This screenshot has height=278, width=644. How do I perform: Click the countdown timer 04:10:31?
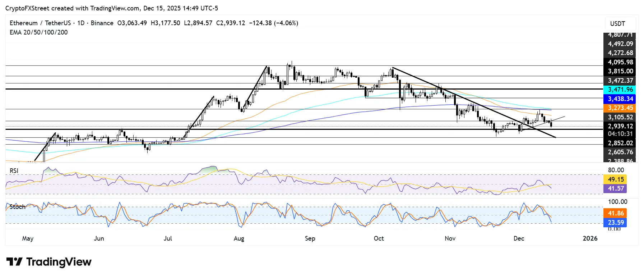[x=620, y=134]
